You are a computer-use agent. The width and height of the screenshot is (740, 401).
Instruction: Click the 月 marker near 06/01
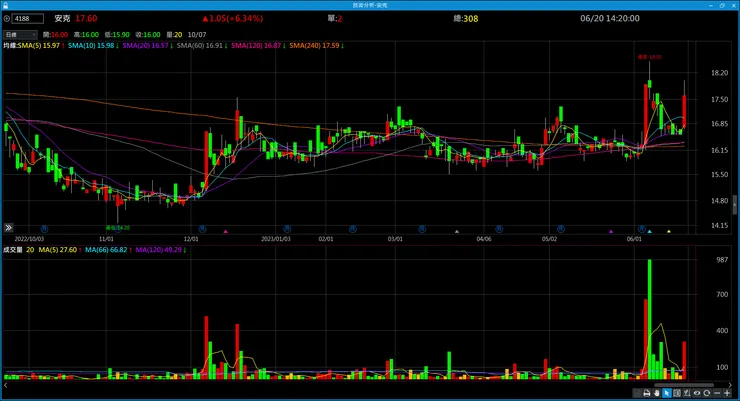click(642, 229)
